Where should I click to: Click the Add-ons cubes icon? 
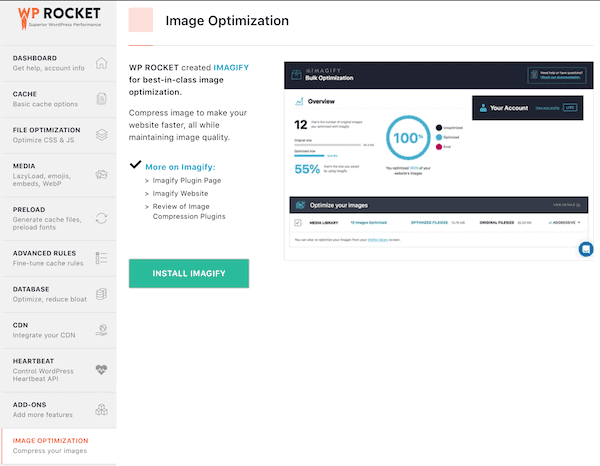point(101,409)
